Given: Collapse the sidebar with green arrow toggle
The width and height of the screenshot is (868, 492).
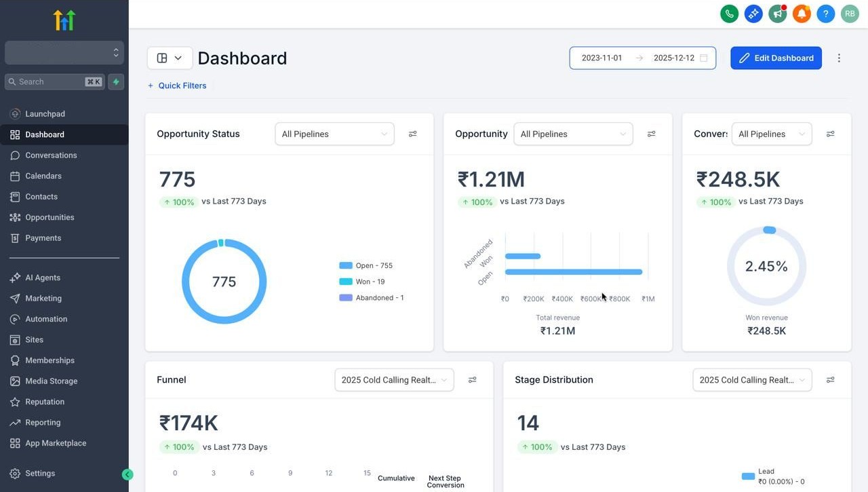Looking at the screenshot, I should 127,474.
